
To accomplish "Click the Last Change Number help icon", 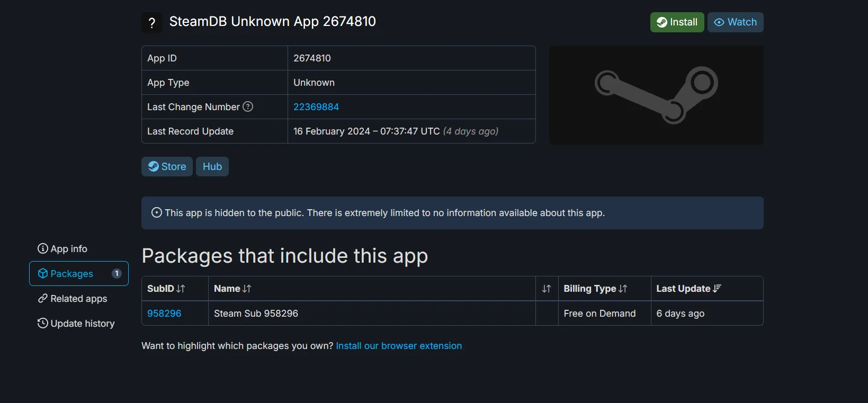I will pyautogui.click(x=248, y=106).
